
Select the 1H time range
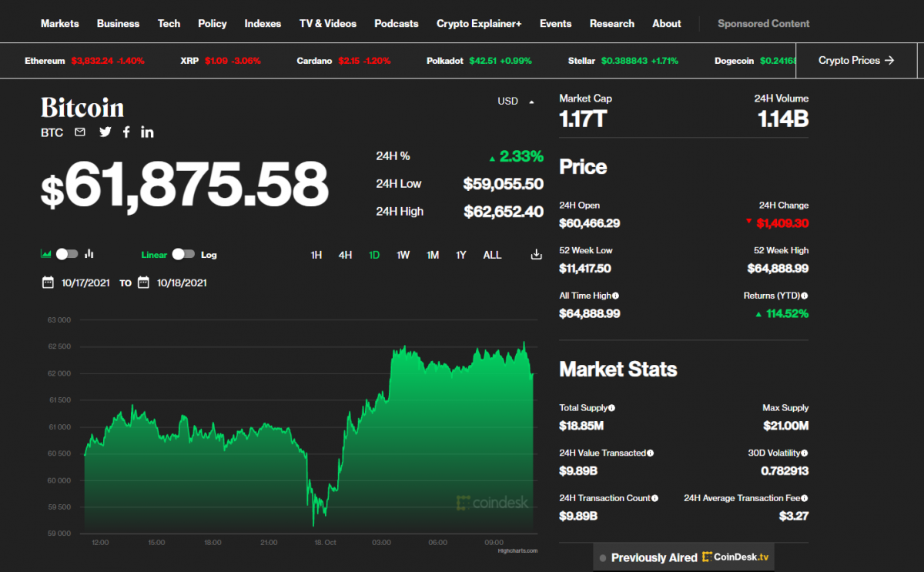pos(316,255)
